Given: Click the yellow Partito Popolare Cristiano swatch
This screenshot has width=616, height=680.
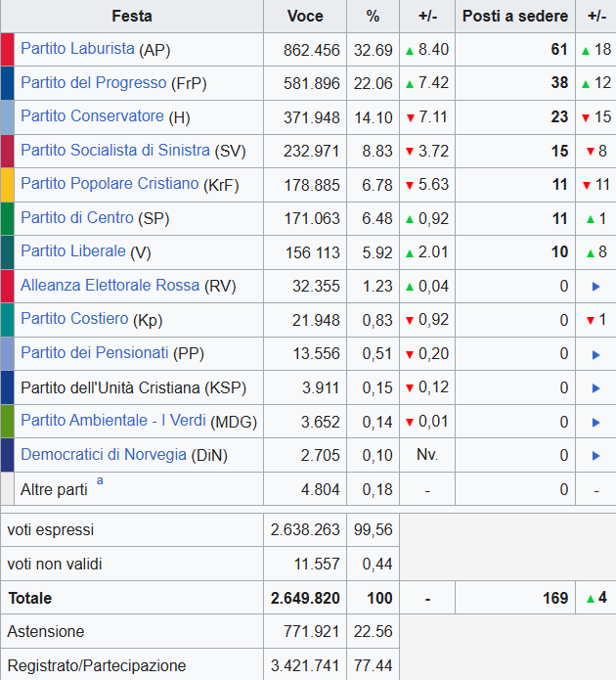Looking at the screenshot, I should [7, 184].
